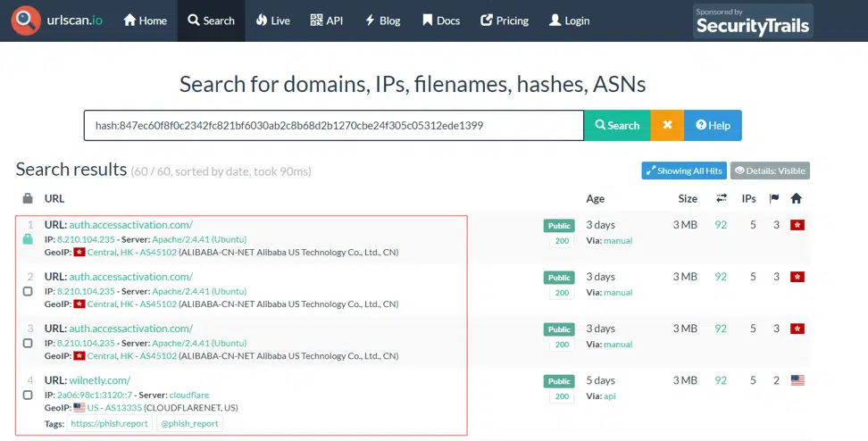Viewport: 868px width, 441px height.
Task: Clear search with the orange X button
Action: click(668, 126)
